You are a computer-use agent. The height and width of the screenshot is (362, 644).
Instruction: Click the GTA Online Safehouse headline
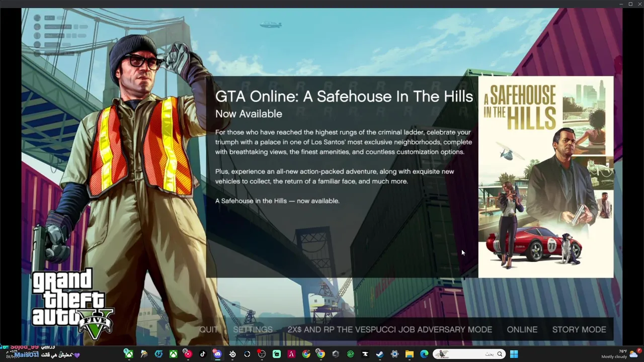(x=344, y=97)
